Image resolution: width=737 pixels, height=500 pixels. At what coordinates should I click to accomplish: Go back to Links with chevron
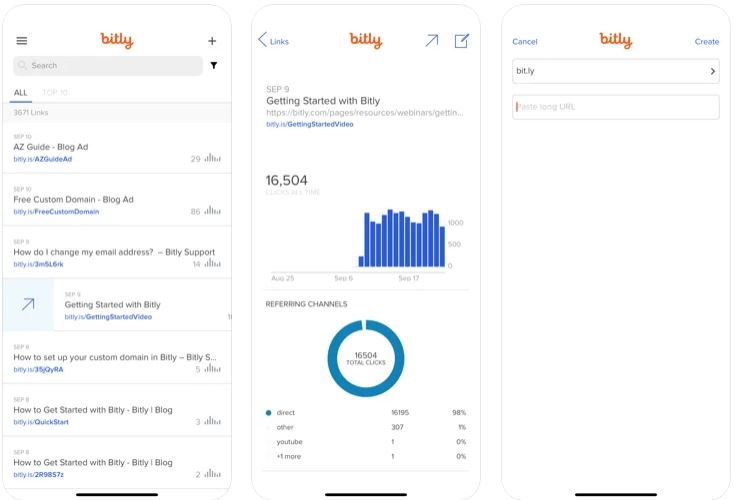(273, 41)
